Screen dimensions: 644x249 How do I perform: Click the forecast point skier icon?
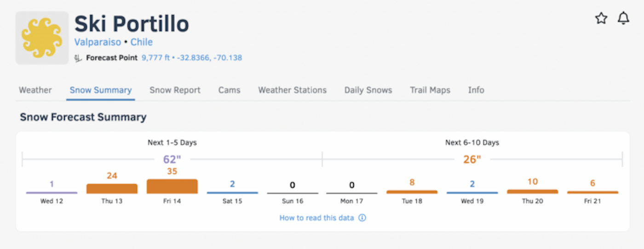click(x=78, y=58)
